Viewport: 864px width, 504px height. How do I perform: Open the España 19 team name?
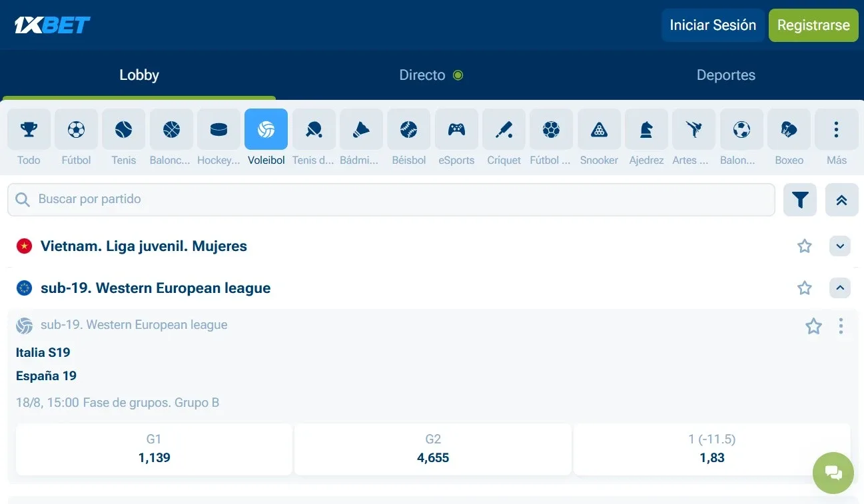(x=46, y=376)
